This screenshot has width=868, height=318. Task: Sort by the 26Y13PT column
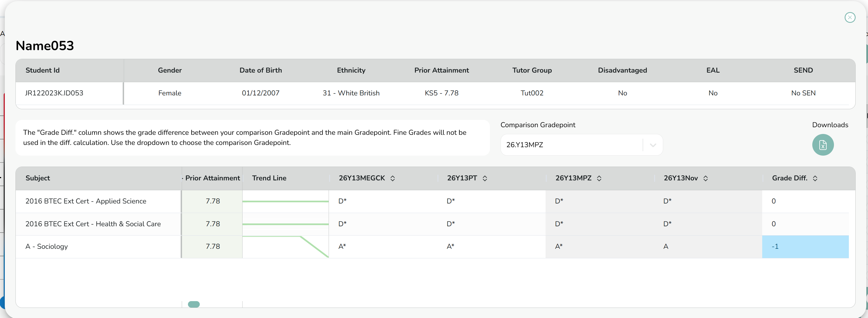485,178
